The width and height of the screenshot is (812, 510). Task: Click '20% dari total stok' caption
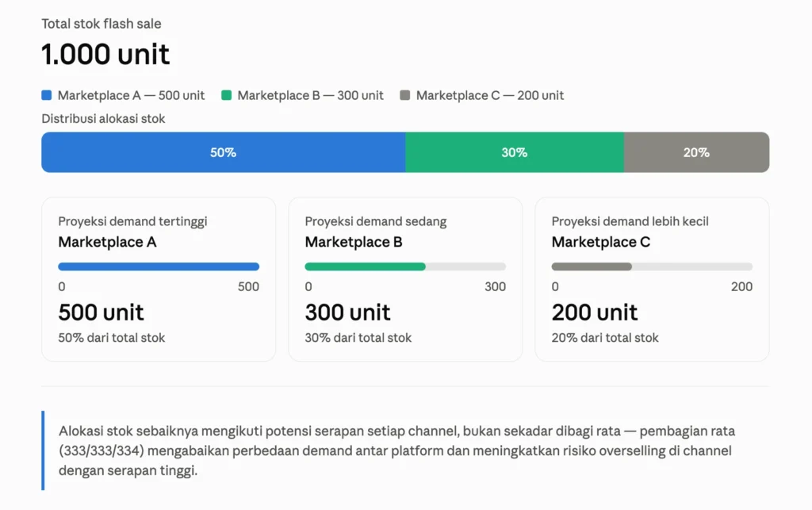(605, 338)
